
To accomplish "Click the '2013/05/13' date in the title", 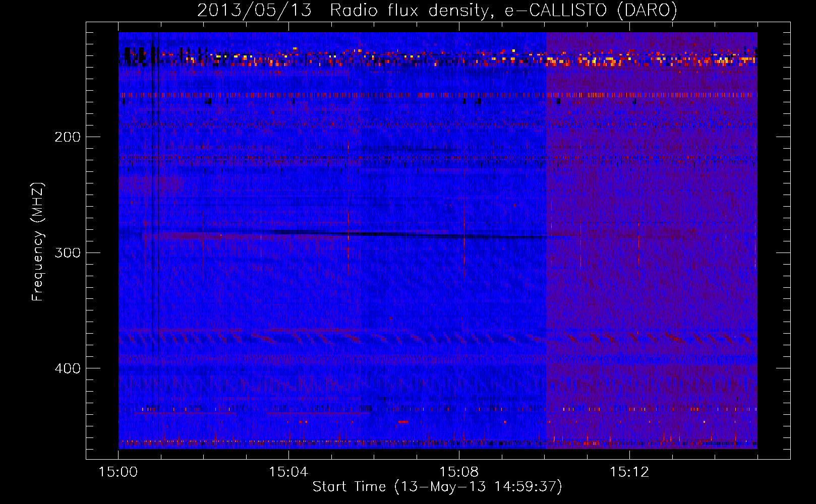I will 255,11.
